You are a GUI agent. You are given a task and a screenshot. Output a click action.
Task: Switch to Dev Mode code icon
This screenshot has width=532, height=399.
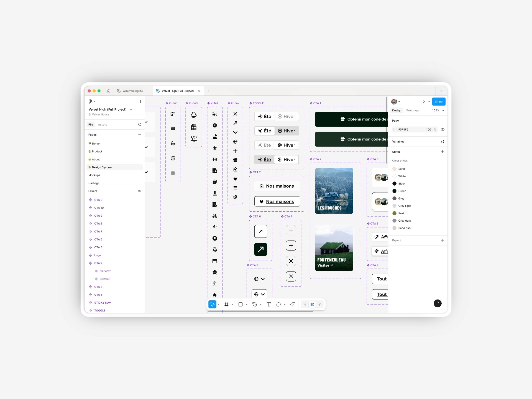click(x=319, y=304)
